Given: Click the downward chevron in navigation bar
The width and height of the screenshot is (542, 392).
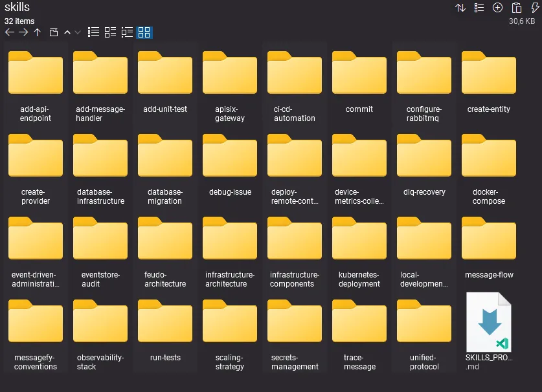Looking at the screenshot, I should coord(78,32).
